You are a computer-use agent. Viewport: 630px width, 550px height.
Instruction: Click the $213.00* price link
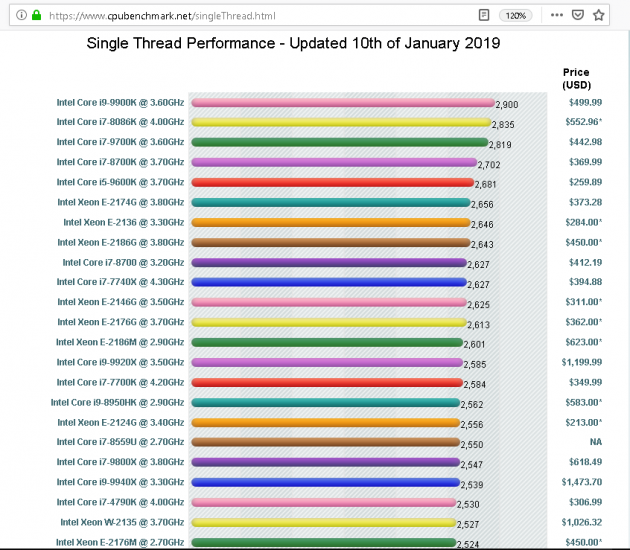point(584,422)
